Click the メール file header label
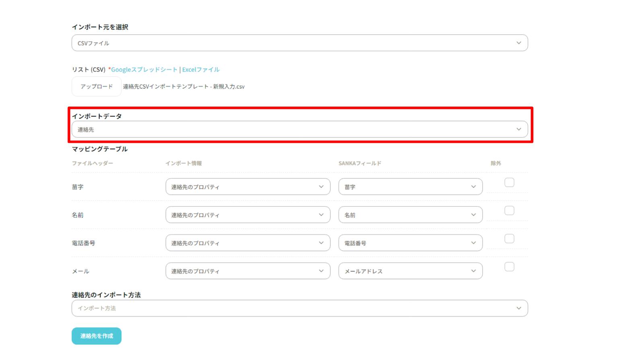The width and height of the screenshot is (644, 362). pyautogui.click(x=80, y=271)
